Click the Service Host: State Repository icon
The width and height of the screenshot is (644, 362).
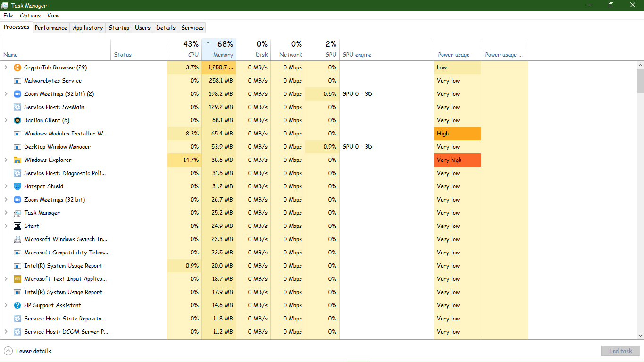(x=17, y=319)
